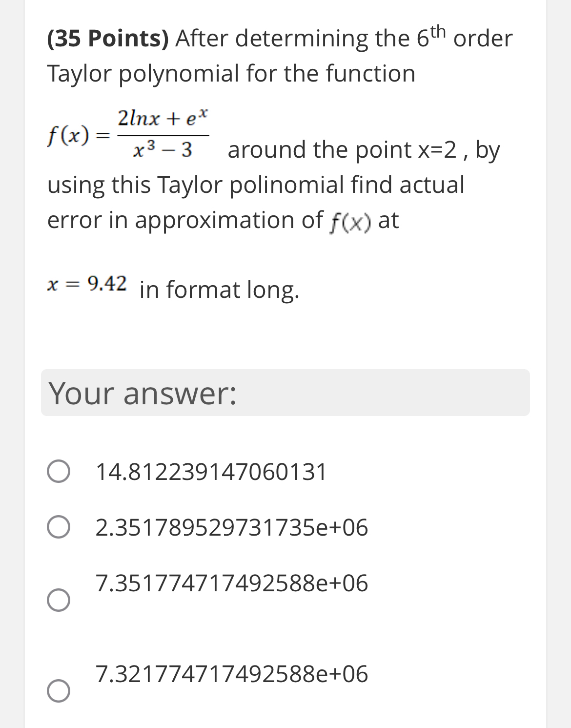Click the label 7.321774717492588e+06

click(232, 675)
